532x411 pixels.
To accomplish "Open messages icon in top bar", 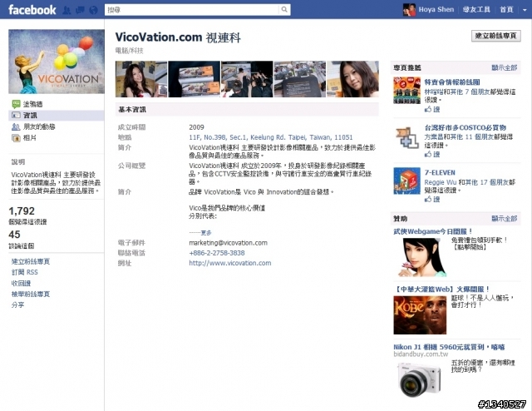I will coord(80,10).
